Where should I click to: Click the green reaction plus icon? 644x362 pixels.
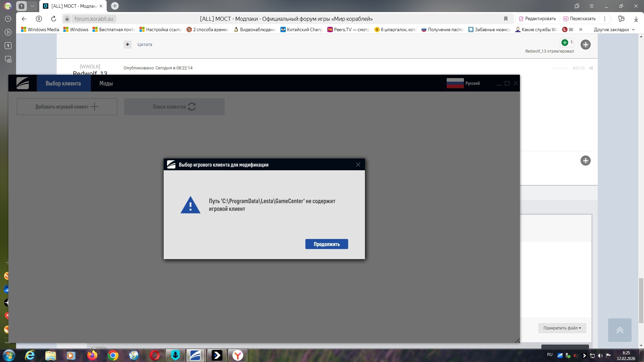[x=565, y=43]
